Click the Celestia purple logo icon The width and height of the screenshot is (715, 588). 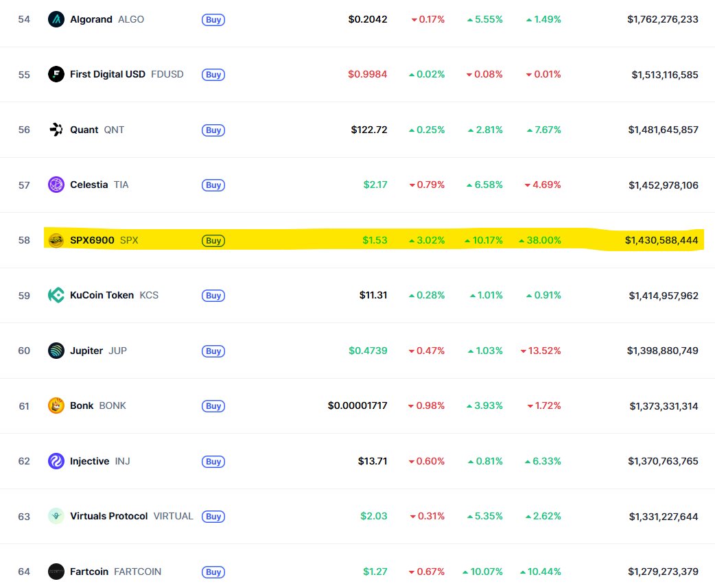click(x=56, y=185)
